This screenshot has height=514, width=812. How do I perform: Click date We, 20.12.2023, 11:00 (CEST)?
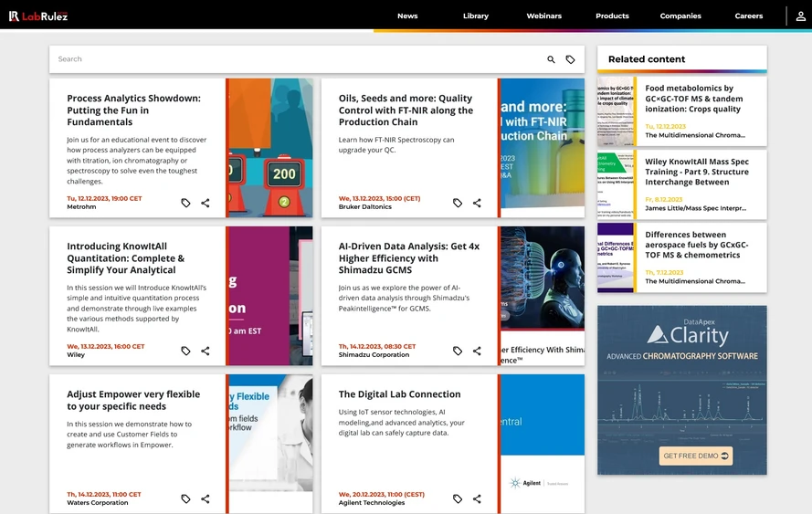click(382, 494)
